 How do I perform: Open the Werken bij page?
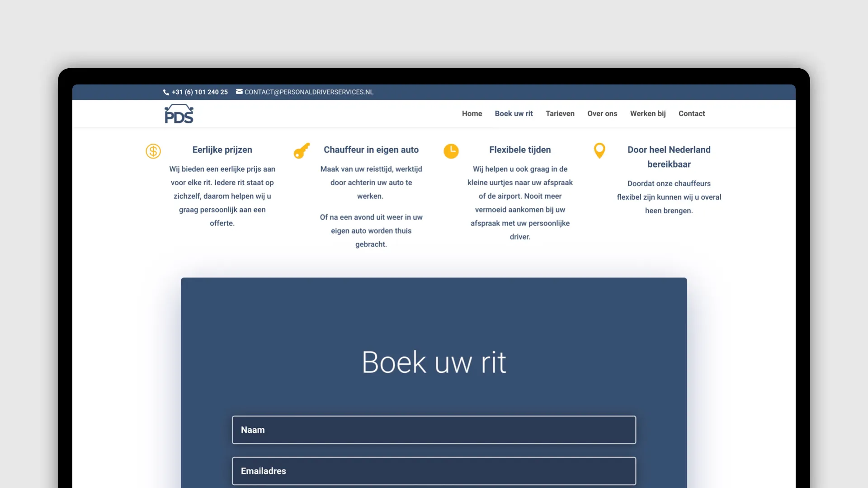648,114
